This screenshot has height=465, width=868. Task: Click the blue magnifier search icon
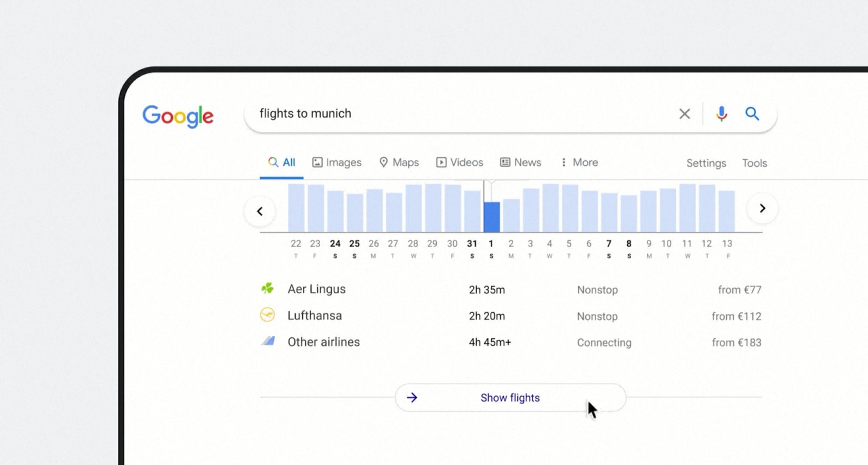pyautogui.click(x=752, y=114)
